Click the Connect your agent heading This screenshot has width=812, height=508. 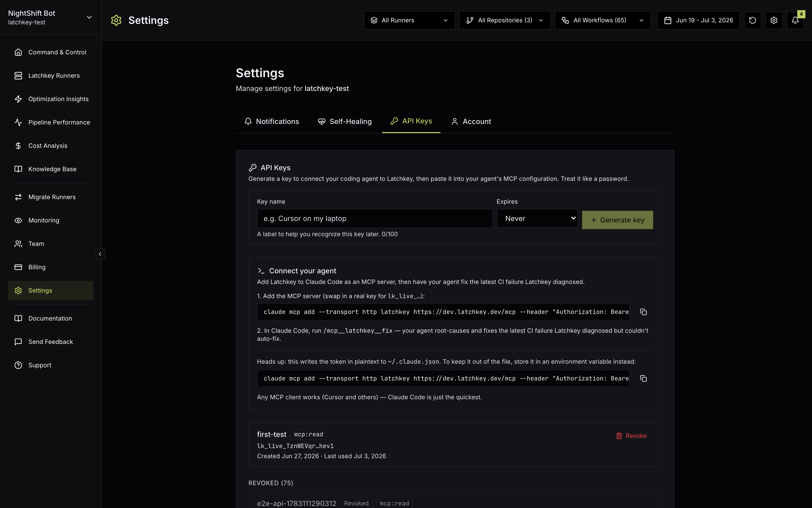point(302,271)
